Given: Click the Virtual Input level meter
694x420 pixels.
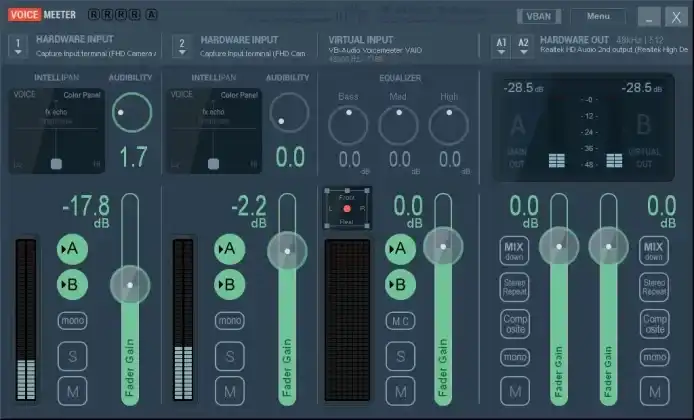Looking at the screenshot, I should click(347, 320).
